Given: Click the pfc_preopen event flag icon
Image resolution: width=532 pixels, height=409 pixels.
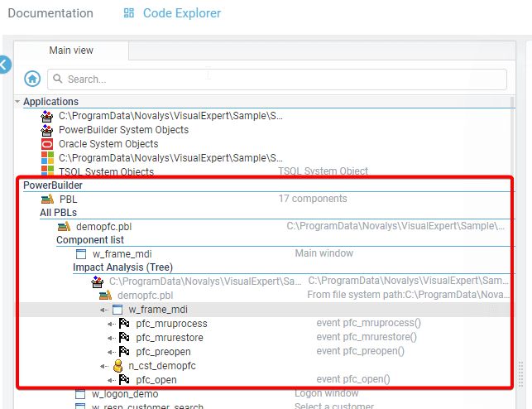Looking at the screenshot, I should point(124,352).
